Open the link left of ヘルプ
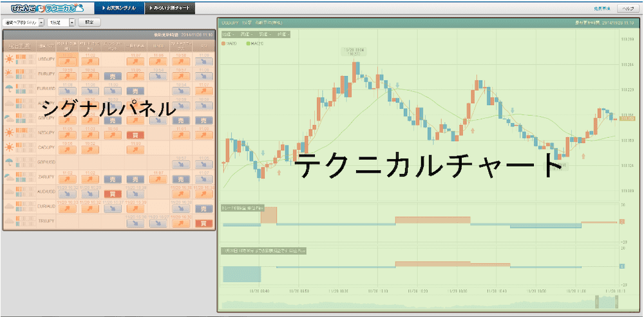 601,8
